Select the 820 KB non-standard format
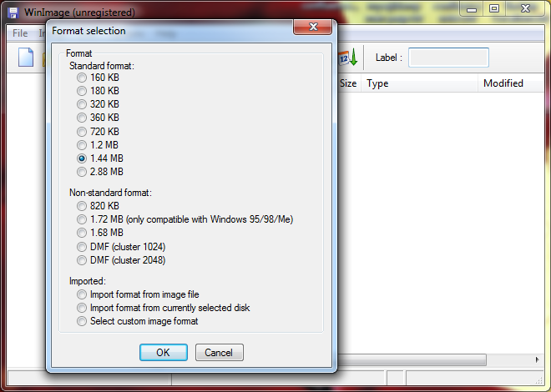This screenshot has height=392, width=551. (x=82, y=206)
